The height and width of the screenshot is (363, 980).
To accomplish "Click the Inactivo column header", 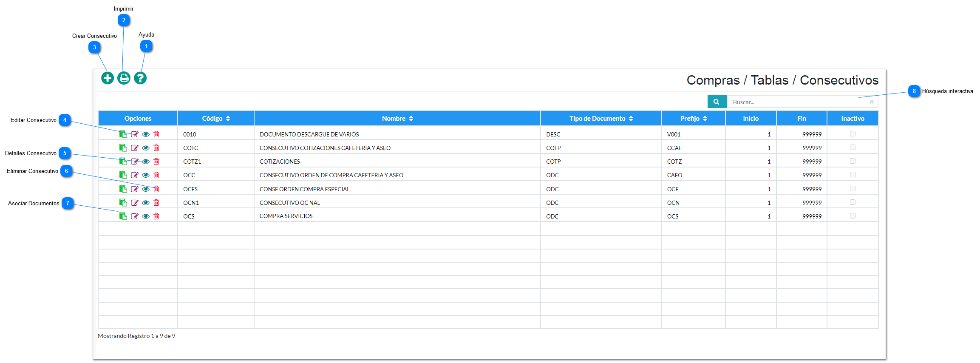I will (853, 119).
